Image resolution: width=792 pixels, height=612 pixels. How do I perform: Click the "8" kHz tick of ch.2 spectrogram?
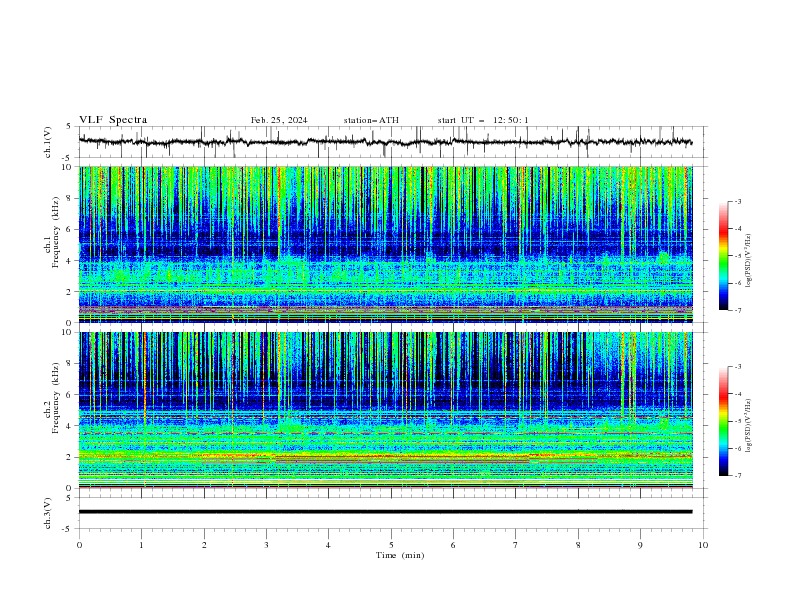pyautogui.click(x=71, y=364)
